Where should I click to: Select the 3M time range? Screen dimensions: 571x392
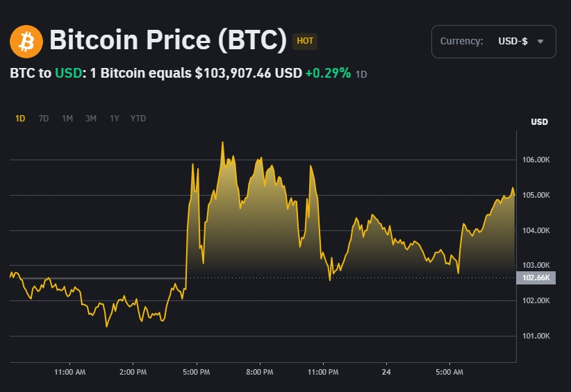pyautogui.click(x=91, y=119)
